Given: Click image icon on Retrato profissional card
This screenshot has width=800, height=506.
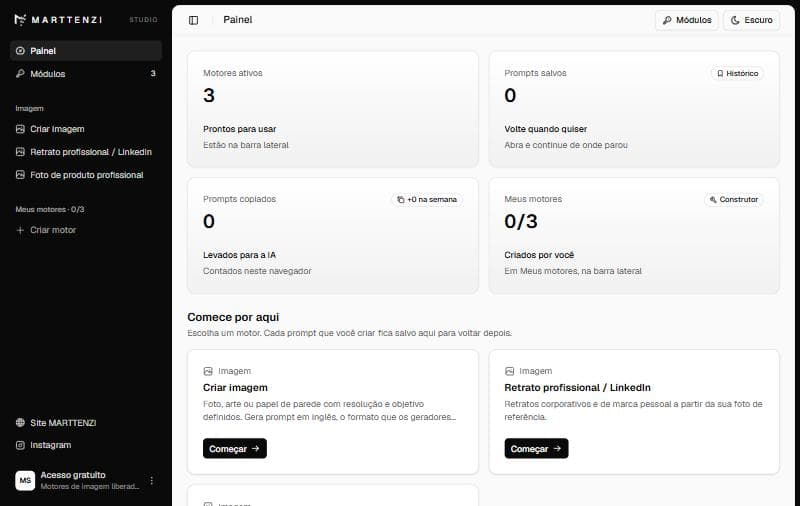Looking at the screenshot, I should pyautogui.click(x=509, y=371).
